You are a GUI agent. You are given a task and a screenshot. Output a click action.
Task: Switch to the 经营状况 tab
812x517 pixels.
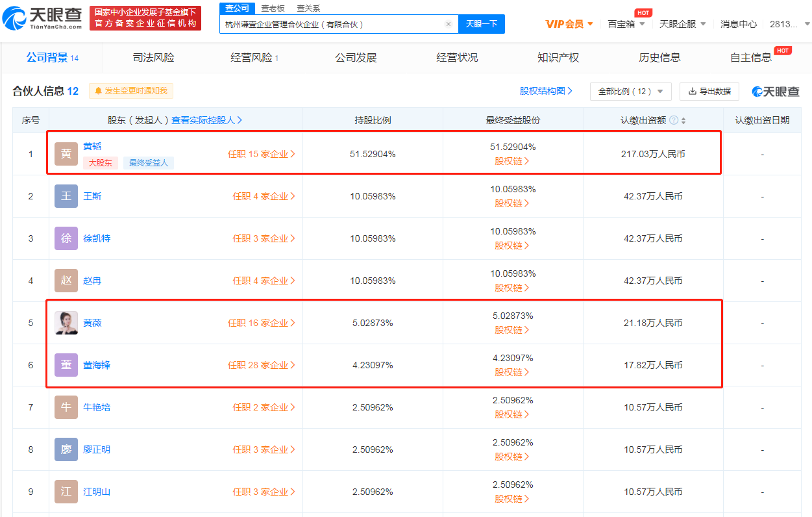coord(457,57)
